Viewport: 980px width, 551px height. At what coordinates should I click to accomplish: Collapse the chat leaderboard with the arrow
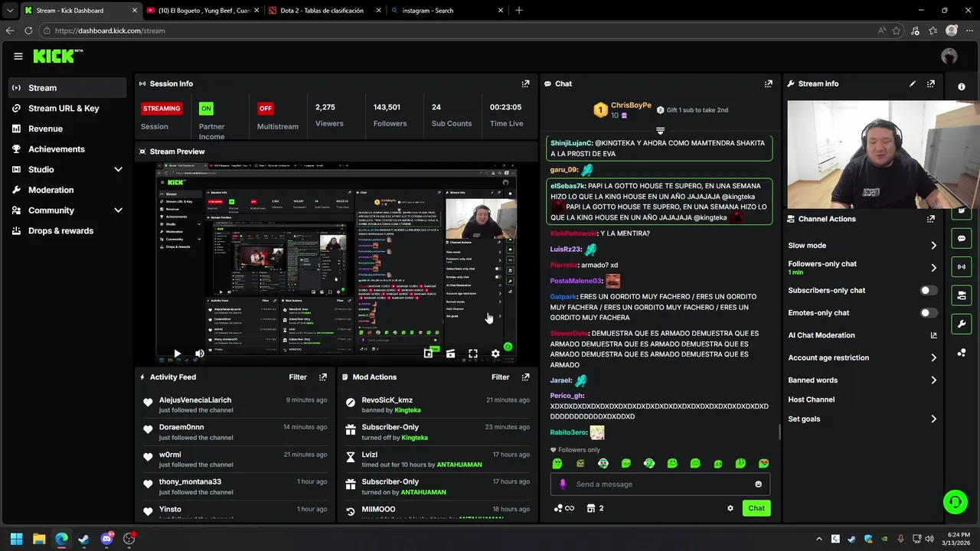tap(660, 131)
